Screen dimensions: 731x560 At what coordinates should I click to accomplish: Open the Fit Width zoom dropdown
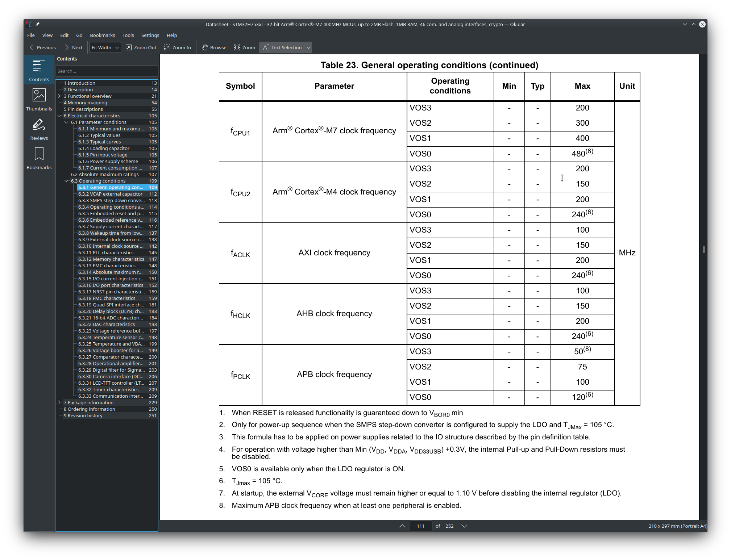(x=105, y=47)
